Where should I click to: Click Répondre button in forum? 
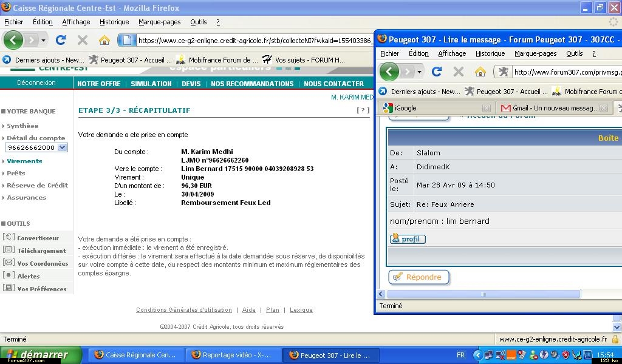[419, 277]
